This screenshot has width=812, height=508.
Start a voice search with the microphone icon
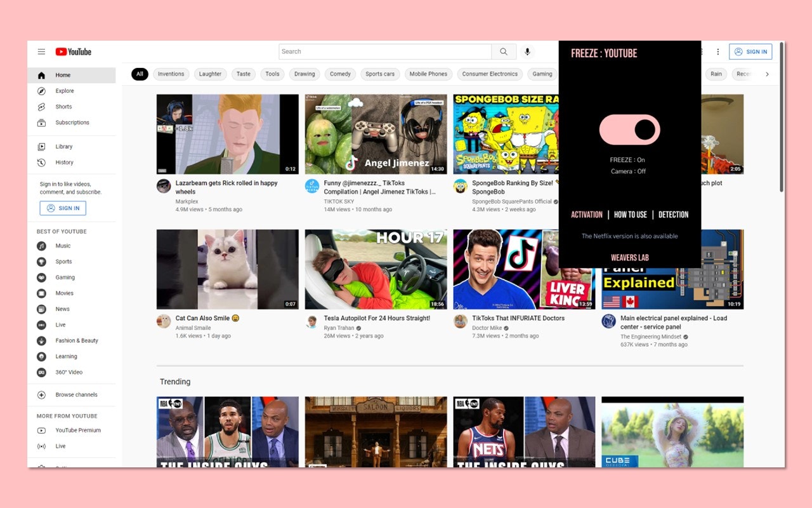[527, 51]
